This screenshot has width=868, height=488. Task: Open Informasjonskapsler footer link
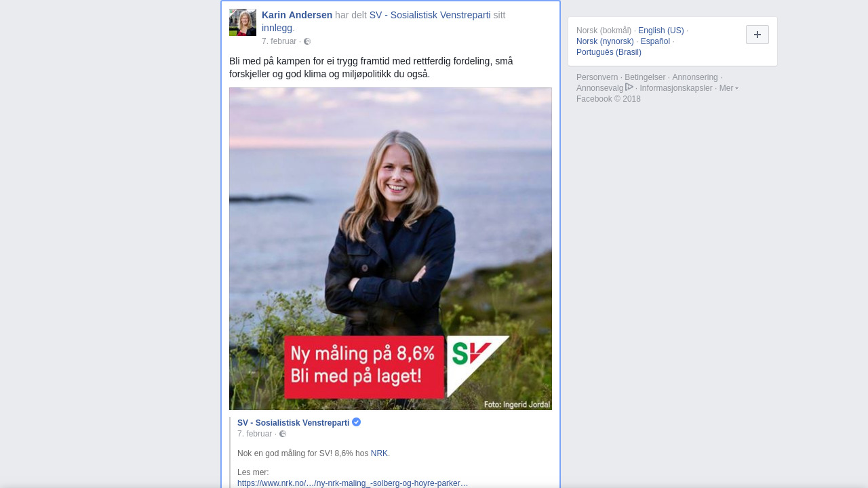(x=676, y=88)
